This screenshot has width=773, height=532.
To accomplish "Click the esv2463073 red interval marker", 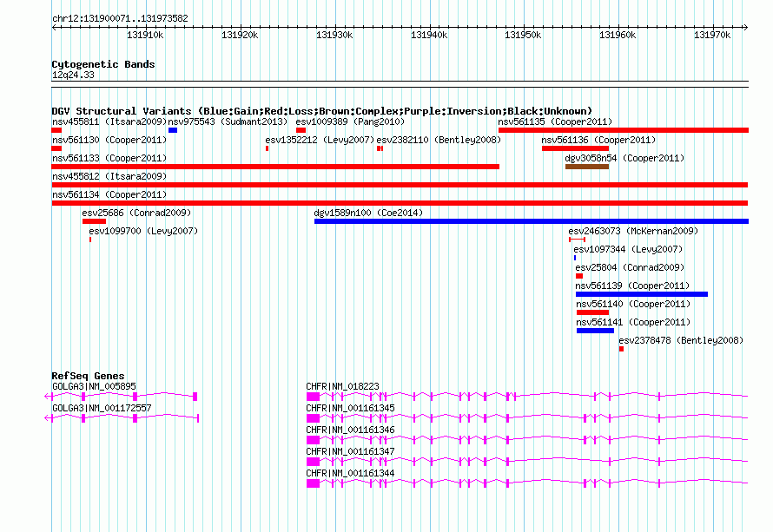I will coord(577,240).
